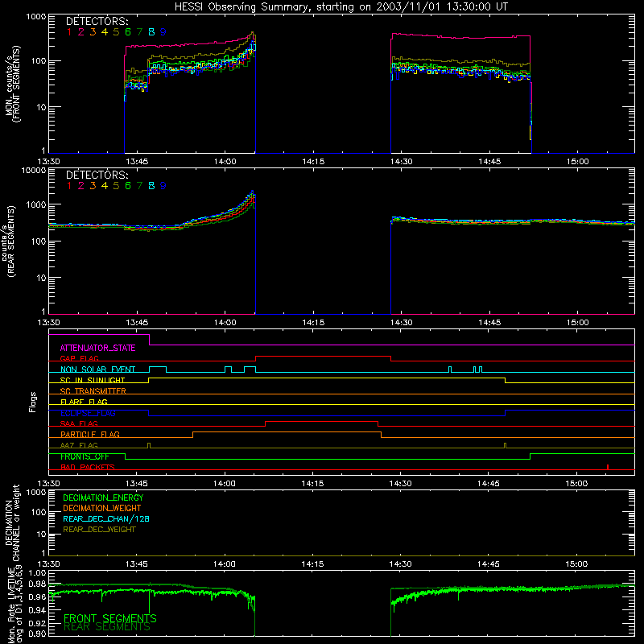Select detector 7 in the rear segments legend
This screenshot has height=644, width=644.
139,186
